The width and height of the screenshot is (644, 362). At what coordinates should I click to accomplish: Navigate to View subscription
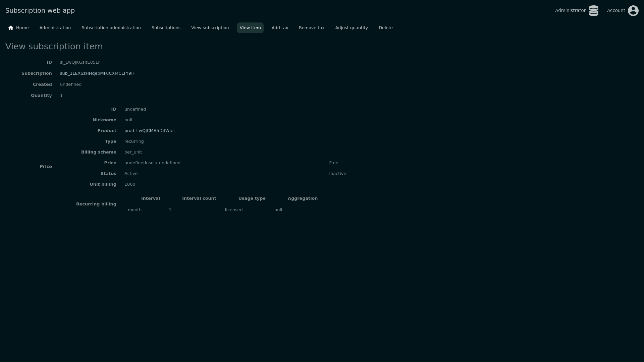point(210,28)
